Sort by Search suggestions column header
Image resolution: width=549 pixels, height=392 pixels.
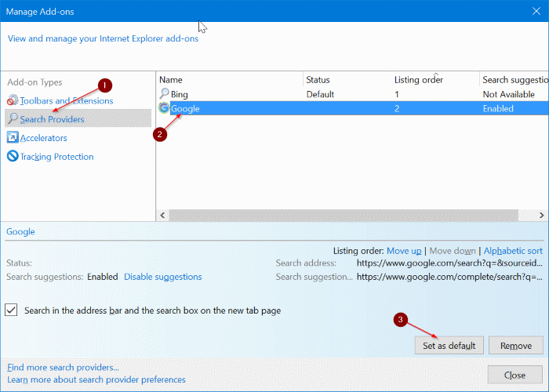pyautogui.click(x=514, y=80)
